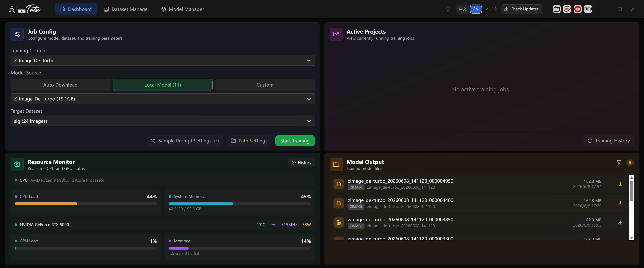Open Resource Monitor History
The image size is (644, 268).
coord(301,163)
